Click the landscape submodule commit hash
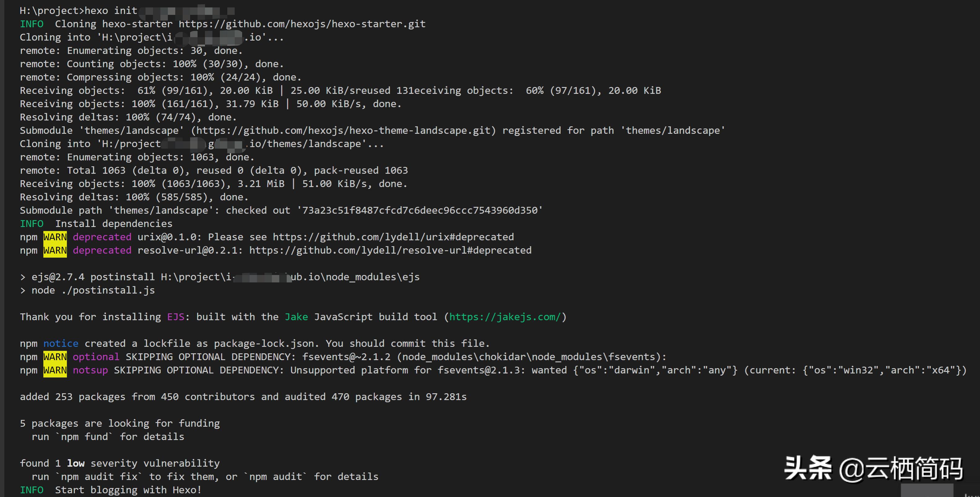The height and width of the screenshot is (497, 980). tap(420, 211)
